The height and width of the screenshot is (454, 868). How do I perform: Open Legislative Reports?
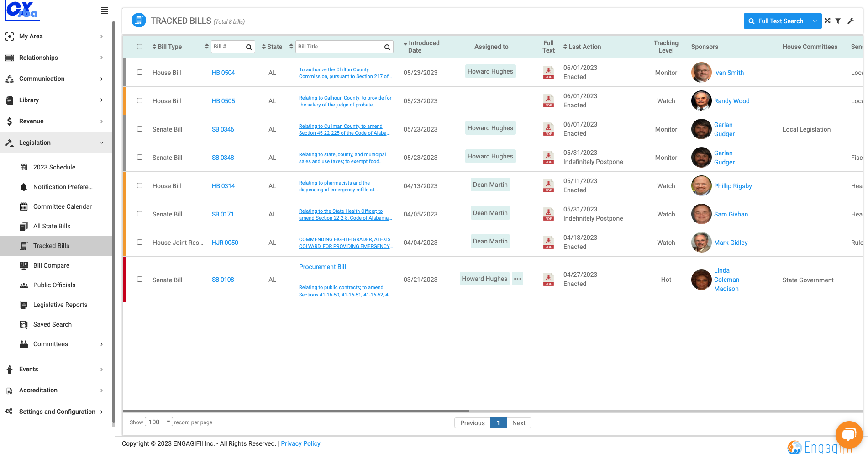[60, 305]
